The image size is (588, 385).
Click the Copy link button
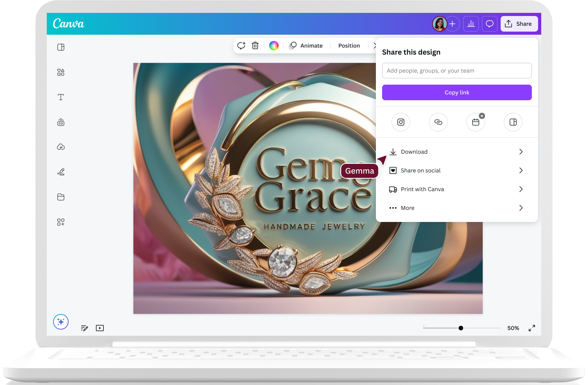[457, 92]
